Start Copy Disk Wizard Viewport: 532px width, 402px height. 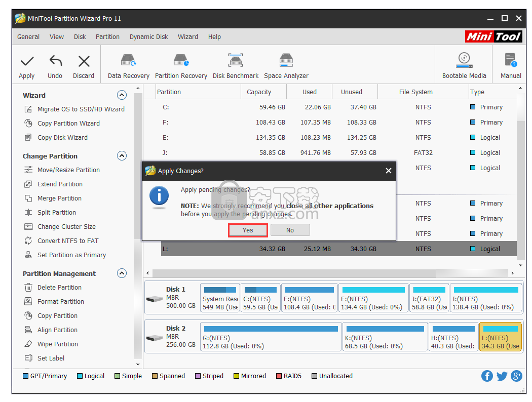coord(56,138)
